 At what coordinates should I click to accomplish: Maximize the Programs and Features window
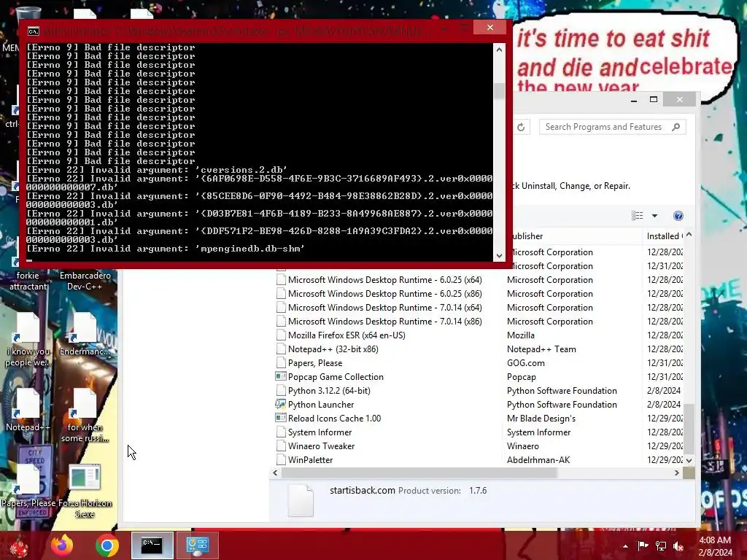point(654,99)
